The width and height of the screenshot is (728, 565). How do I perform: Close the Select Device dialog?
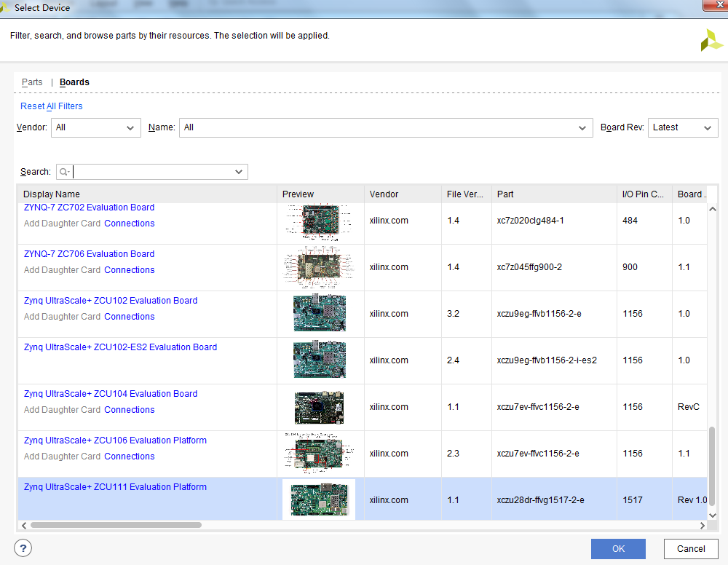(717, 4)
